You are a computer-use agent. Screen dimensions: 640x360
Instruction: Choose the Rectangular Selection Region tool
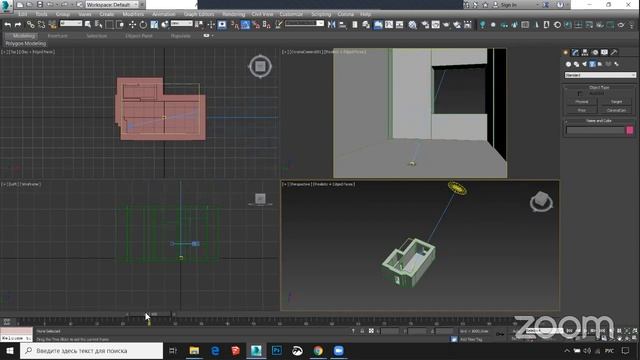pyautogui.click(x=109, y=24)
